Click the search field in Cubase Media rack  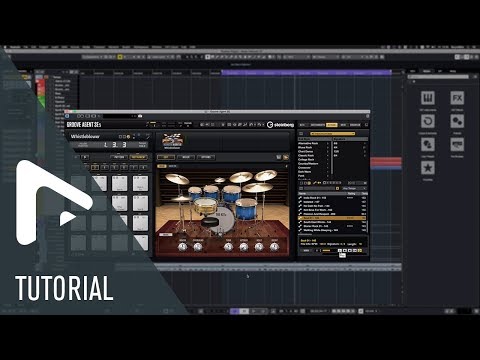coord(439,77)
